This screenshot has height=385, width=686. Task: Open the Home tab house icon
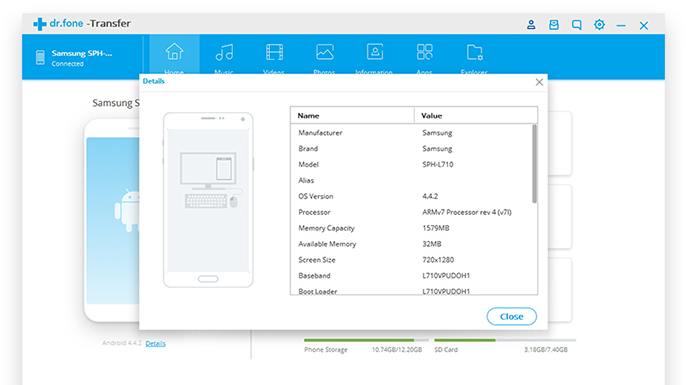click(174, 52)
